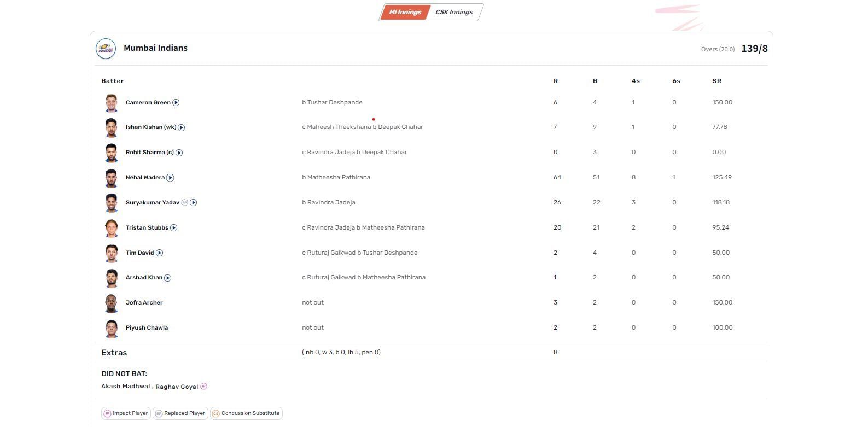Click Akash Madhwal in Did Not Bat
Viewport: 868px width, 427px height.
125,387
